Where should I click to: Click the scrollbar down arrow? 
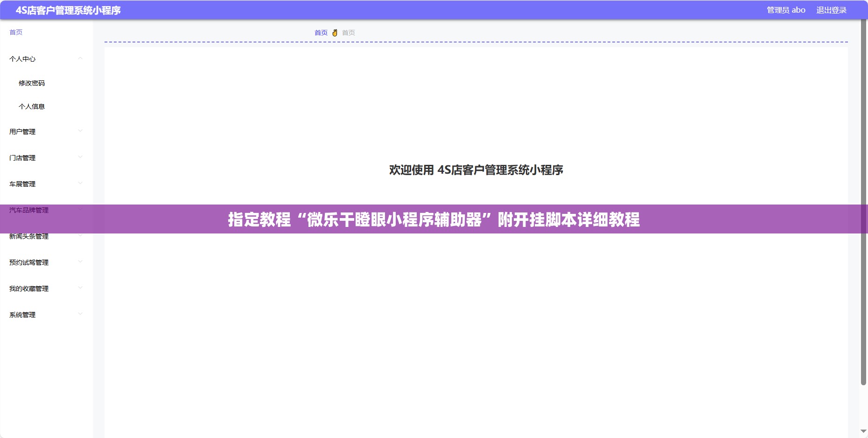(863, 431)
